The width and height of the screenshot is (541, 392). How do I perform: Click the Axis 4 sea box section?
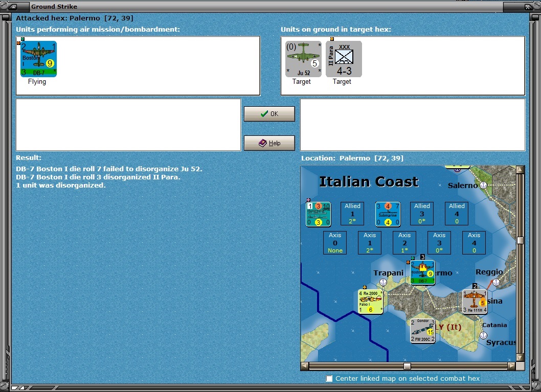(x=474, y=243)
